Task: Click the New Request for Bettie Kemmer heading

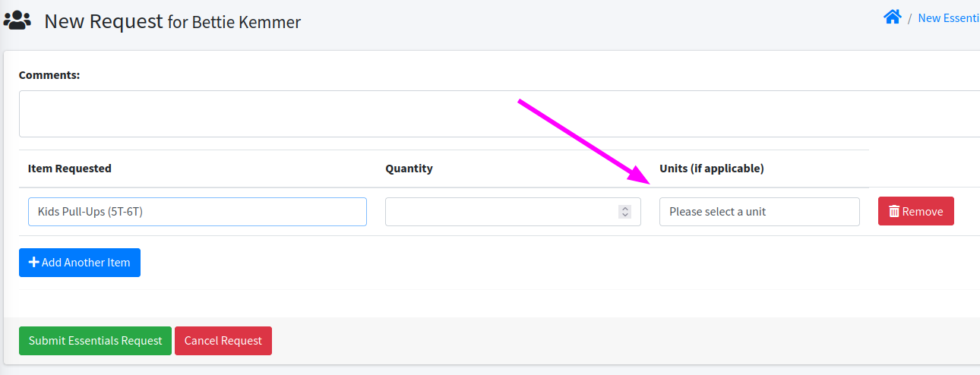Action: [172, 21]
